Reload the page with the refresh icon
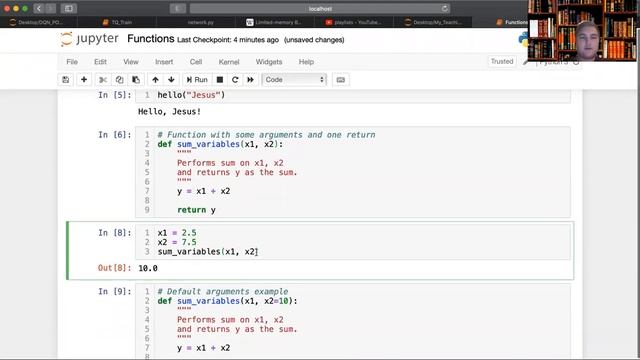 point(444,8)
